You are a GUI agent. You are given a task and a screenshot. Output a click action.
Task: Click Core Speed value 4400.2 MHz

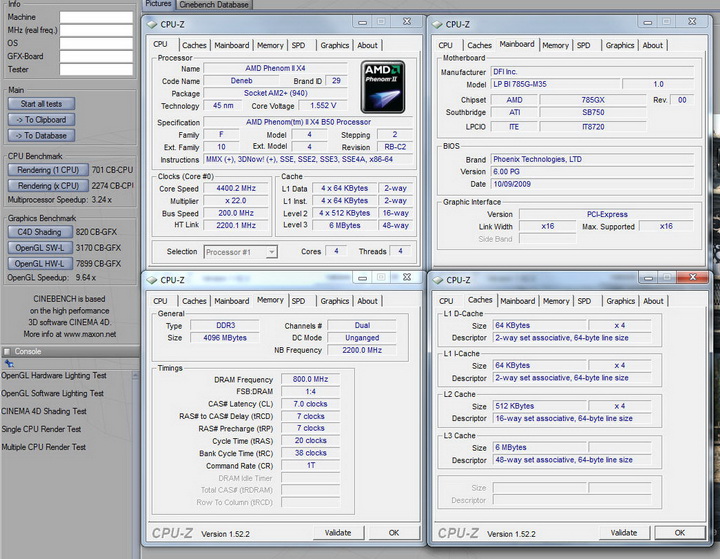click(236, 188)
